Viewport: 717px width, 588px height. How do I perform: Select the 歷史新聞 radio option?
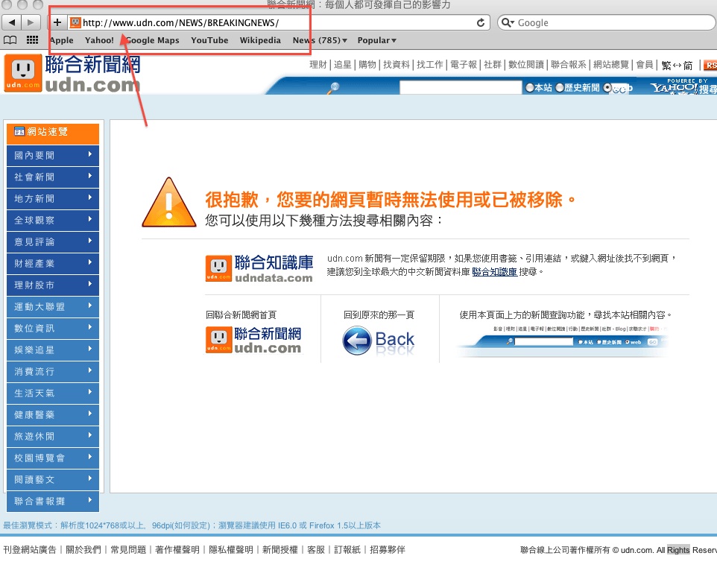point(559,87)
